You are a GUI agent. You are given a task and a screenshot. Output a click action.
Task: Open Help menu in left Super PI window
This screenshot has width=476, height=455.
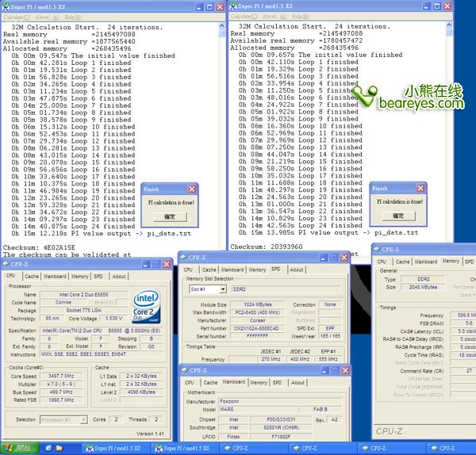tap(73, 17)
